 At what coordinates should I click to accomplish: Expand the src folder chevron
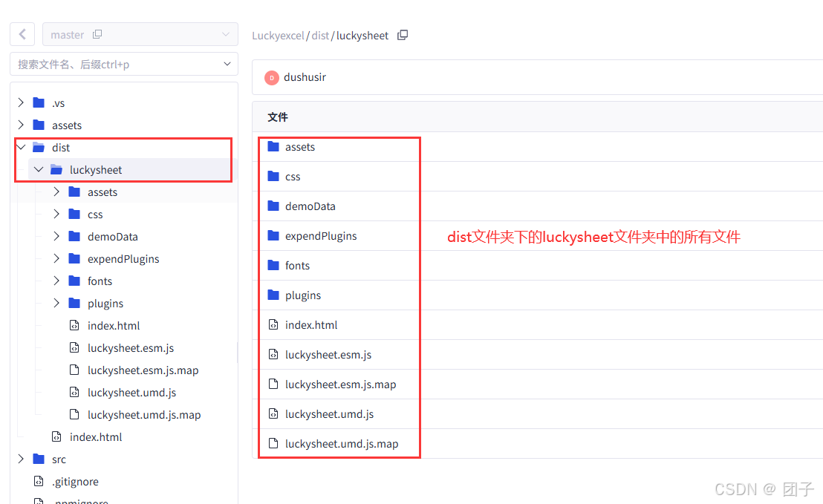coord(21,459)
